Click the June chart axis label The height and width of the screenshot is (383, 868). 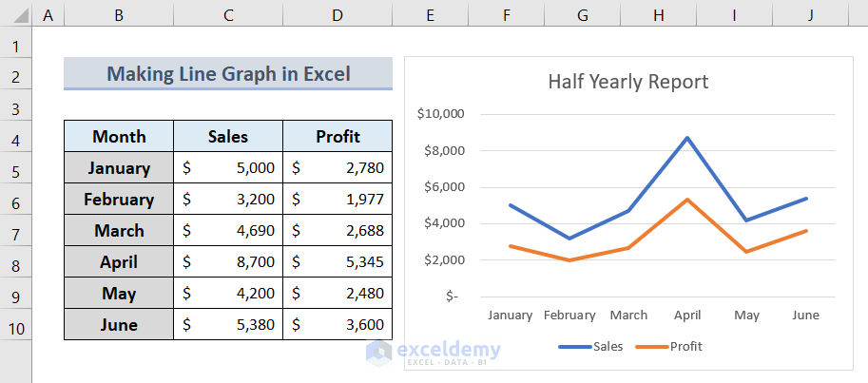[805, 316]
